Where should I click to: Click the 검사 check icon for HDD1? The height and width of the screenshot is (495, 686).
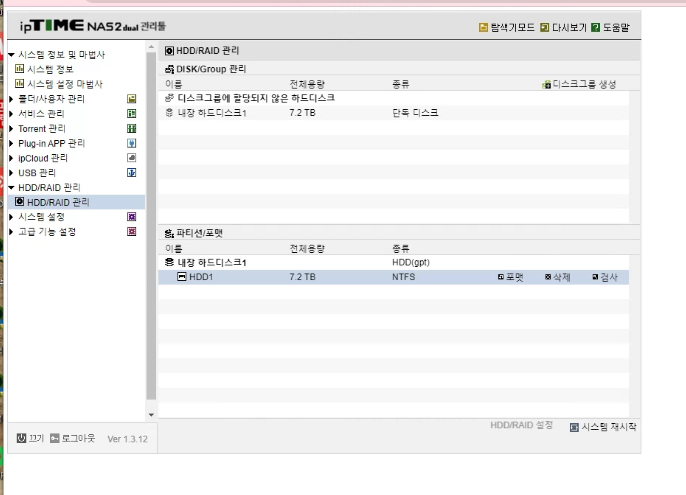point(595,277)
